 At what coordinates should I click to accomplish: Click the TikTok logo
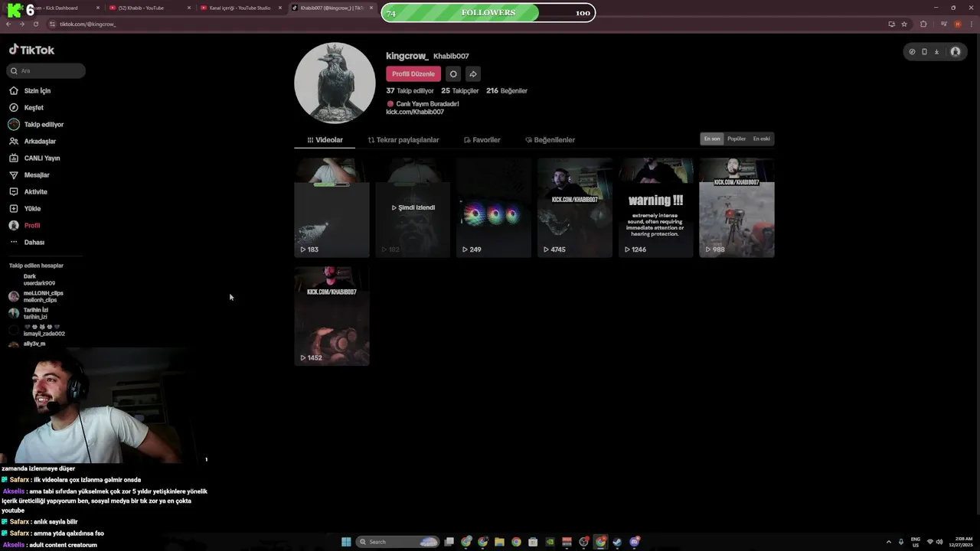31,50
